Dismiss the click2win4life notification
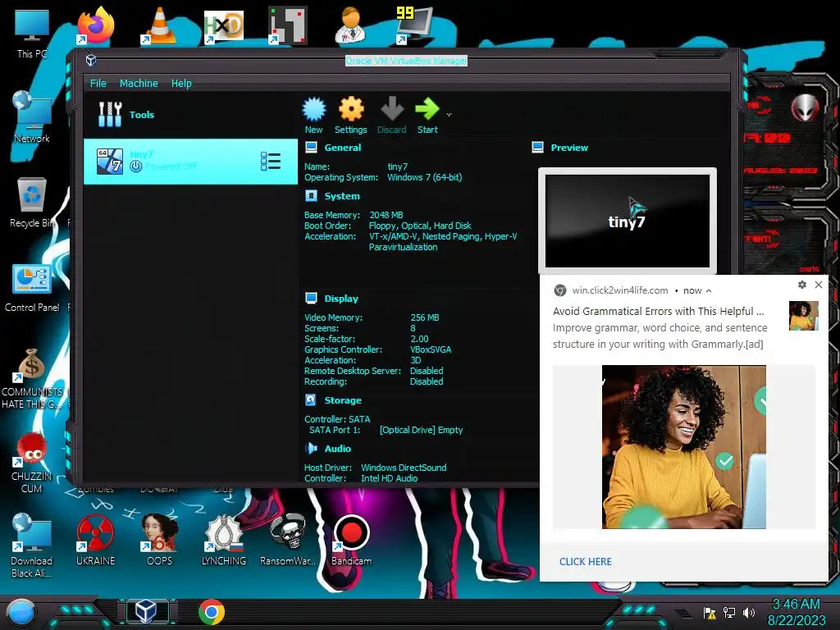840x630 pixels. (x=819, y=285)
